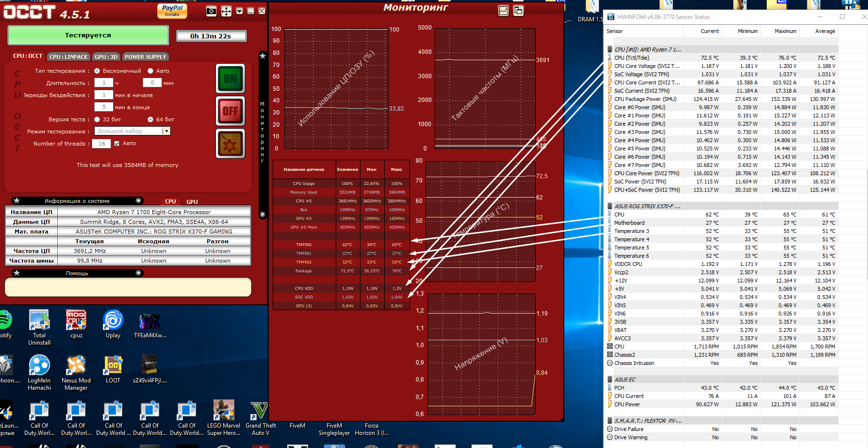Switch to the GPU : 3D tab
Viewport: 868px width, 448px height.
coord(106,57)
